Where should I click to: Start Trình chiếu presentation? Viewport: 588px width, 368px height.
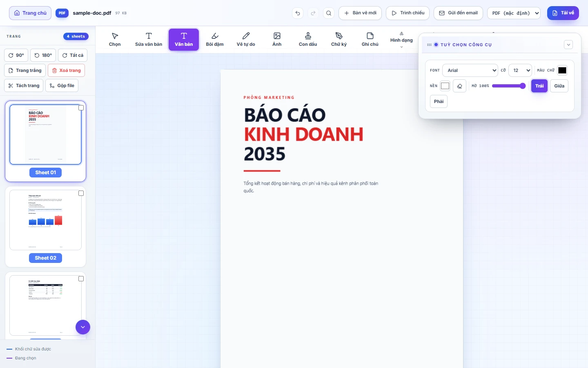(x=408, y=13)
